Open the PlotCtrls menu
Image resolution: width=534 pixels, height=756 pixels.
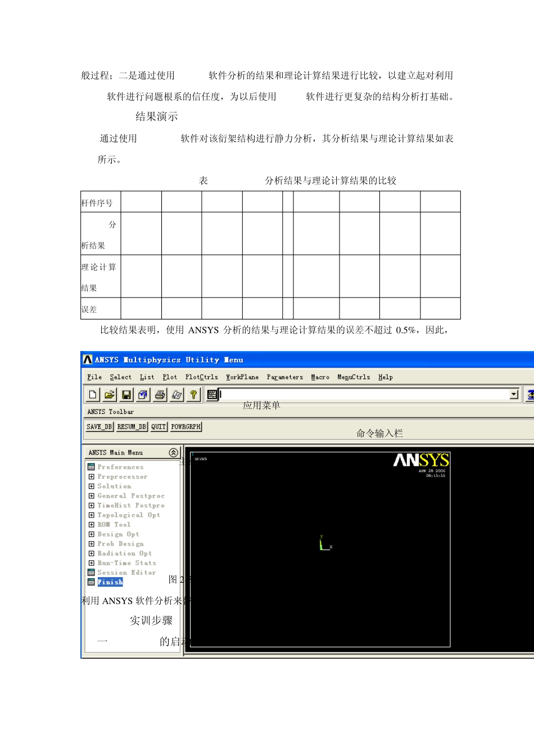[202, 377]
